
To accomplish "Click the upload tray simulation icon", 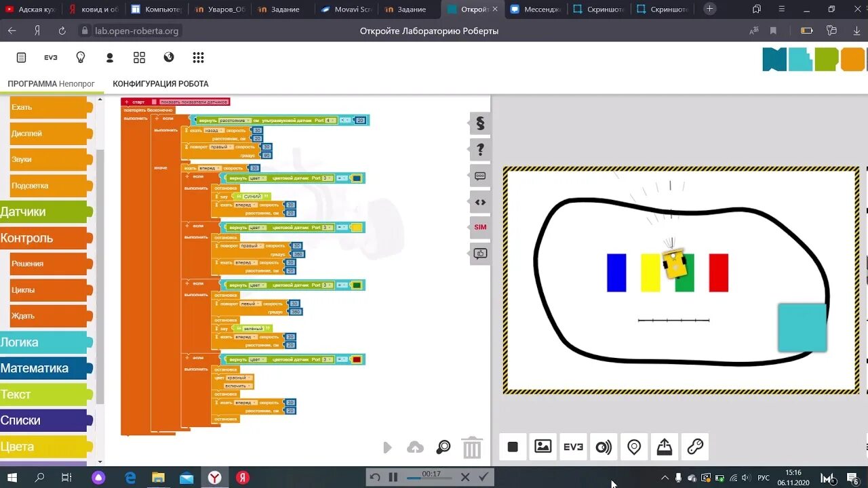I will pyautogui.click(x=665, y=447).
